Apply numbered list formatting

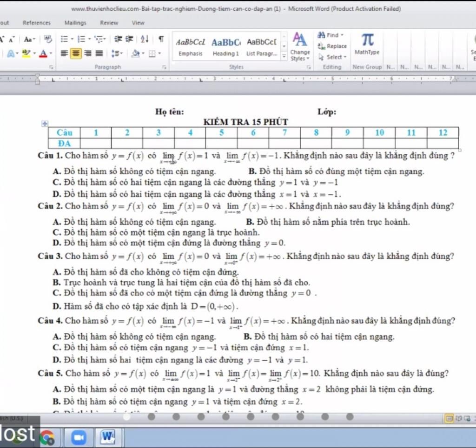click(x=81, y=39)
